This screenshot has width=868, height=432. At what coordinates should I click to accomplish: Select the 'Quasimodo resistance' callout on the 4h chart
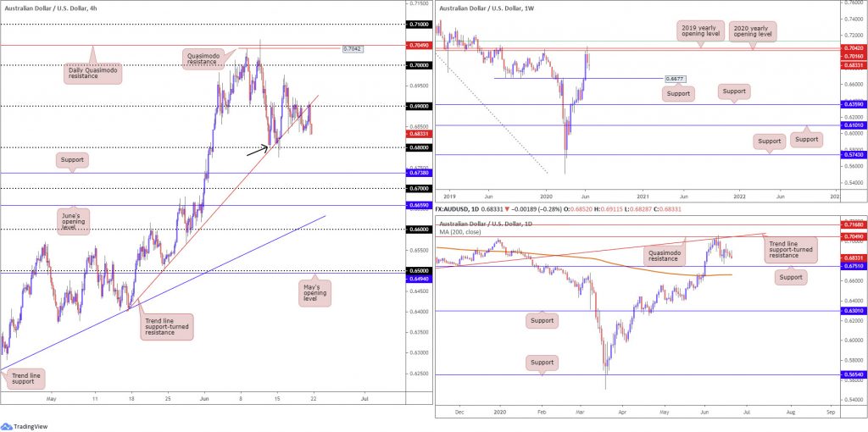click(205, 60)
